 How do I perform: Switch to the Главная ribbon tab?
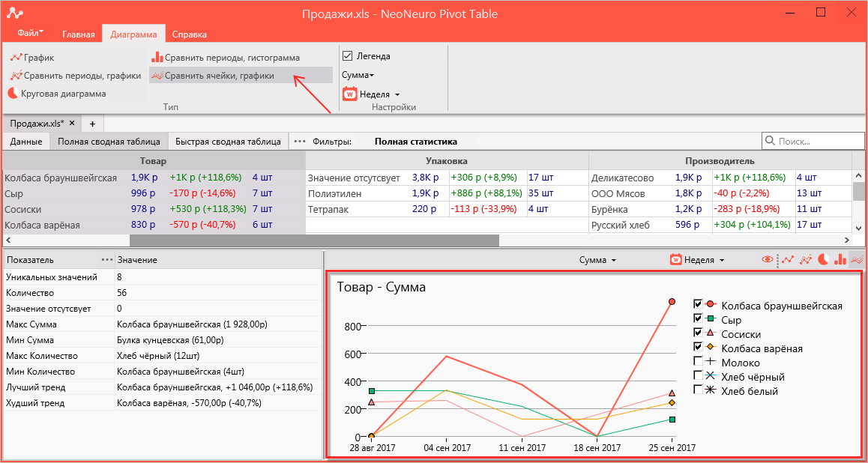[x=79, y=34]
